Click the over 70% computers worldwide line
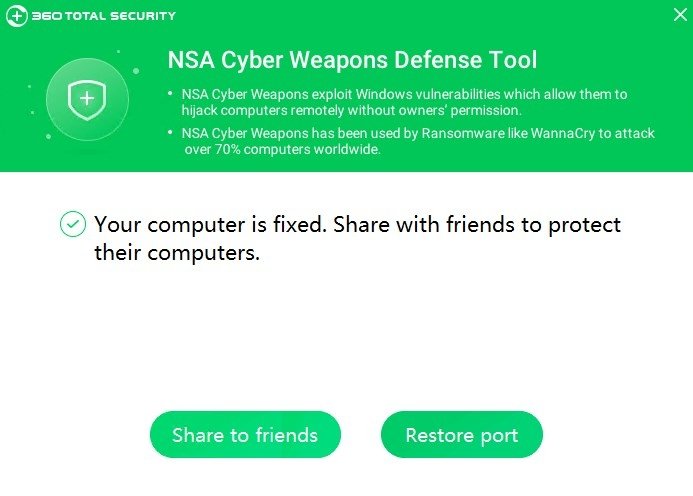Viewport: 693px width, 496px height. (x=282, y=149)
